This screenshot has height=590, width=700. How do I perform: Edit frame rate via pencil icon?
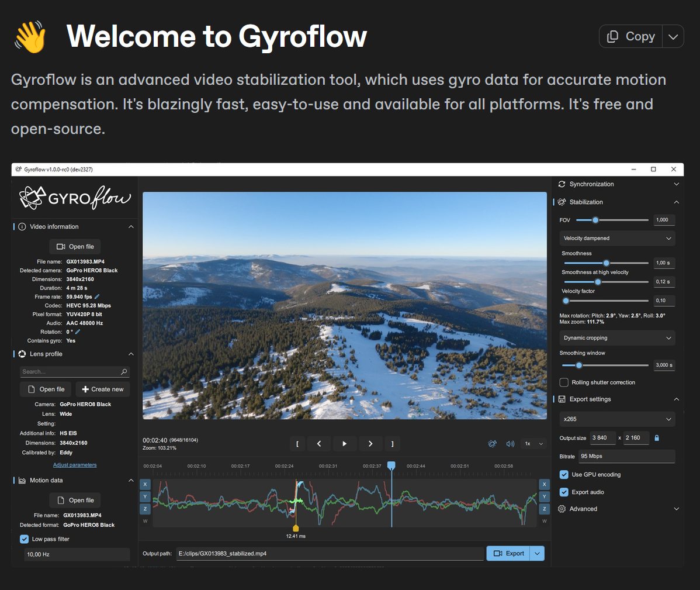pyautogui.click(x=97, y=296)
